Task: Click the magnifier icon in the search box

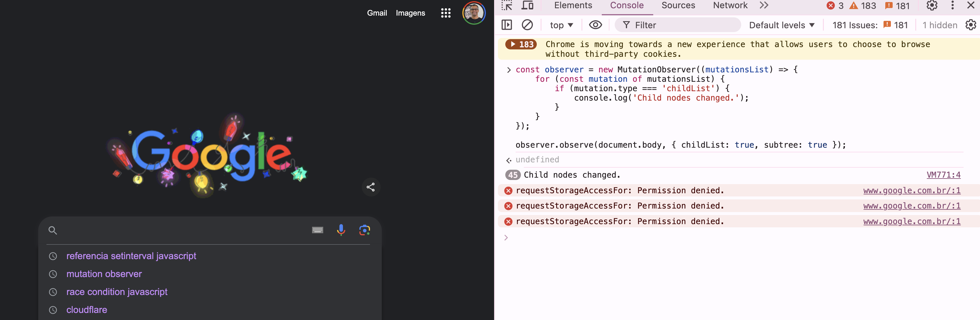Action: [x=53, y=230]
